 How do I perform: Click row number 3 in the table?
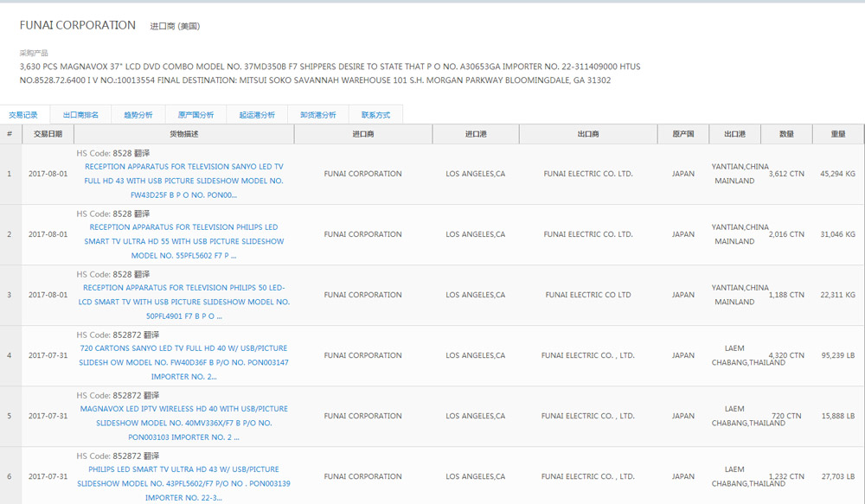(10, 295)
